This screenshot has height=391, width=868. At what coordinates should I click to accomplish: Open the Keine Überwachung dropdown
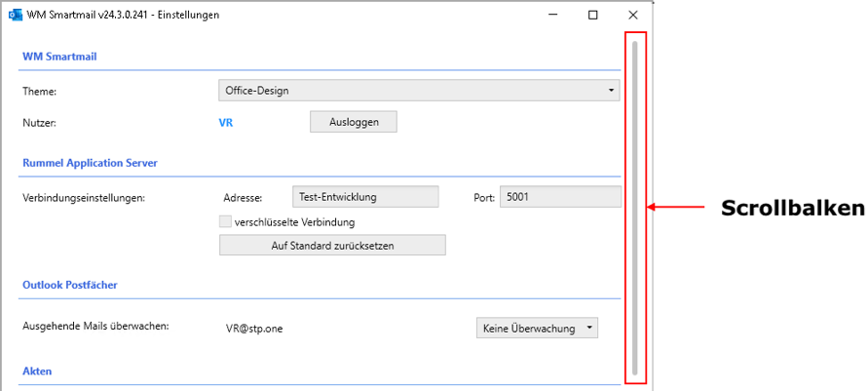click(537, 329)
